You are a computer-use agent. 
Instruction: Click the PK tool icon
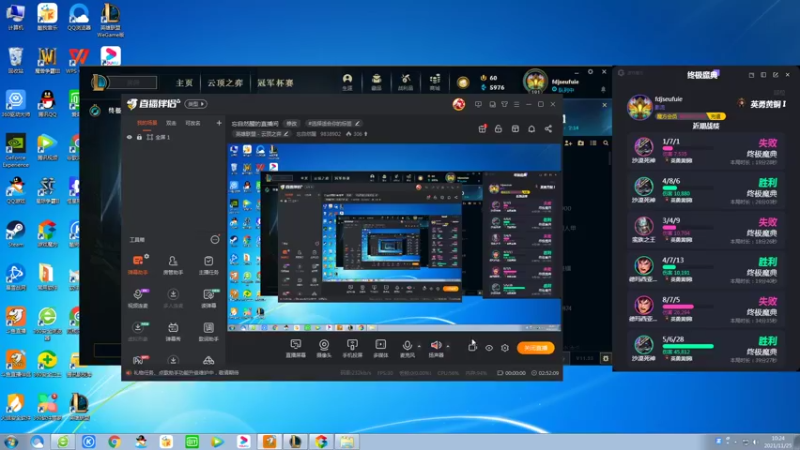(138, 360)
